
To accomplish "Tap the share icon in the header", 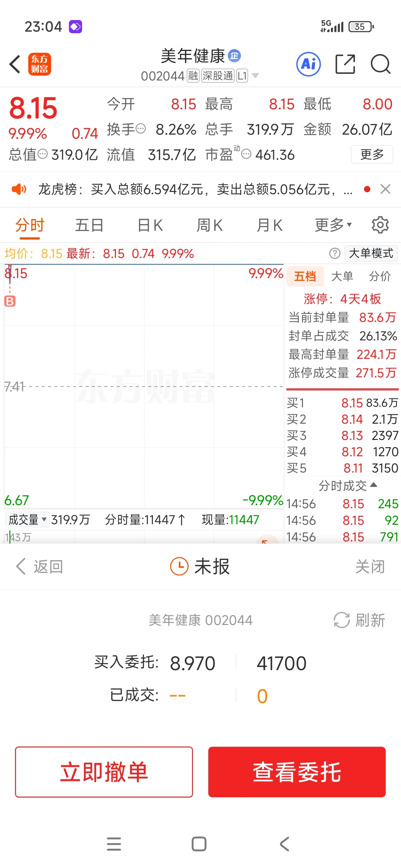I will 346,64.
